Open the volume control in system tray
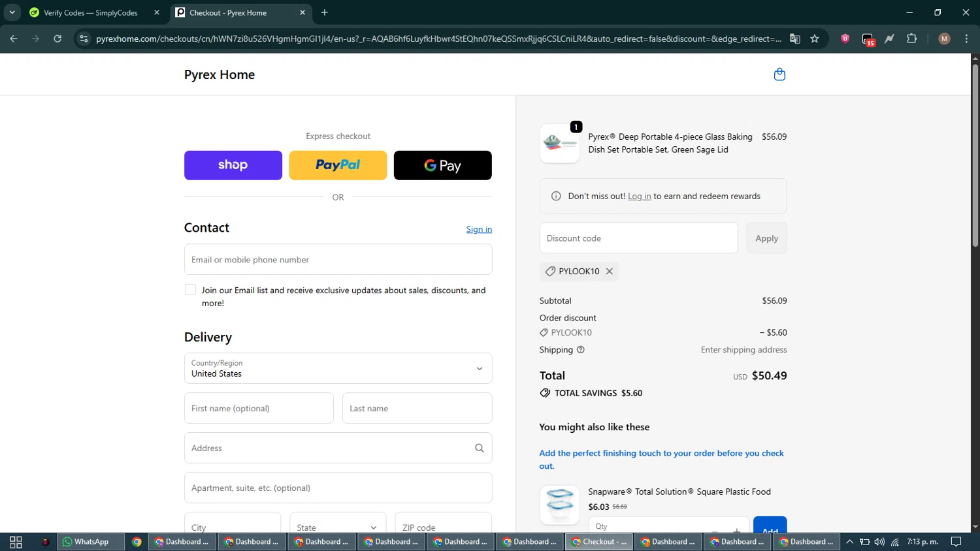Viewport: 980px width, 551px height. [879, 542]
